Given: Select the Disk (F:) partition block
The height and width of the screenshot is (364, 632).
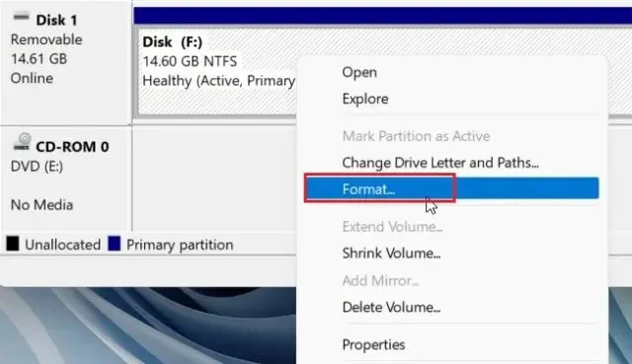Looking at the screenshot, I should tap(217, 72).
